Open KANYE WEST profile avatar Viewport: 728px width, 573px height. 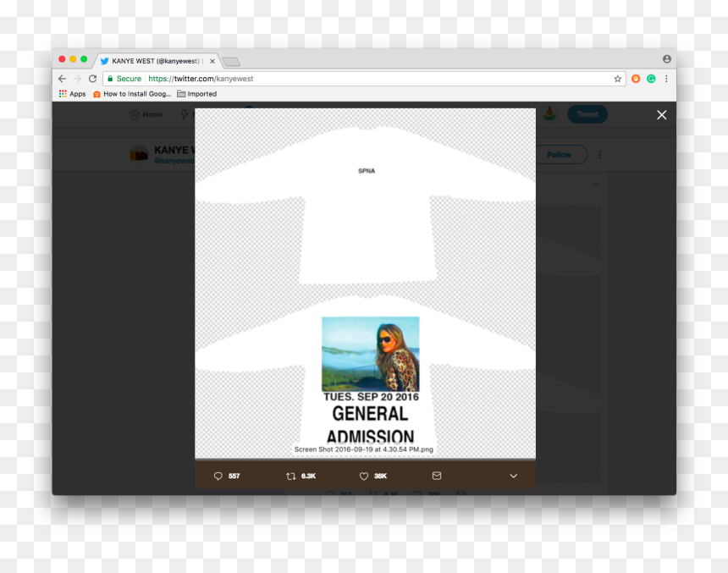point(139,154)
